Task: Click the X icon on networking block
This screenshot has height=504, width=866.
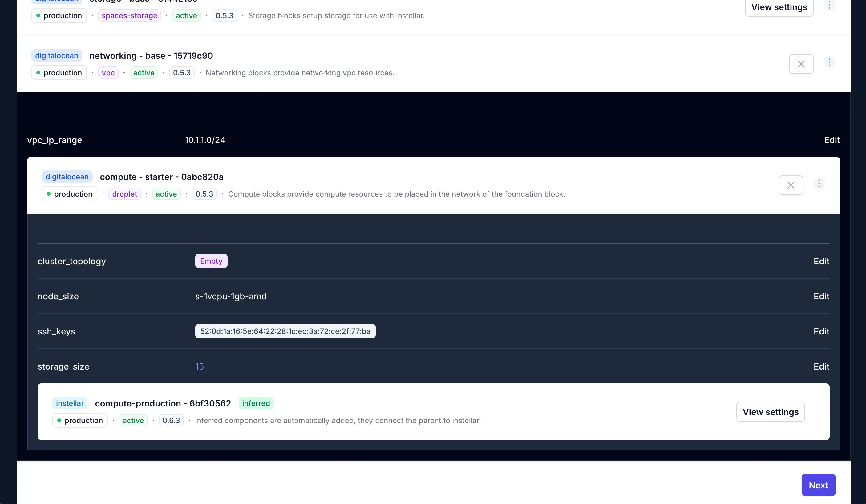Action: point(801,64)
